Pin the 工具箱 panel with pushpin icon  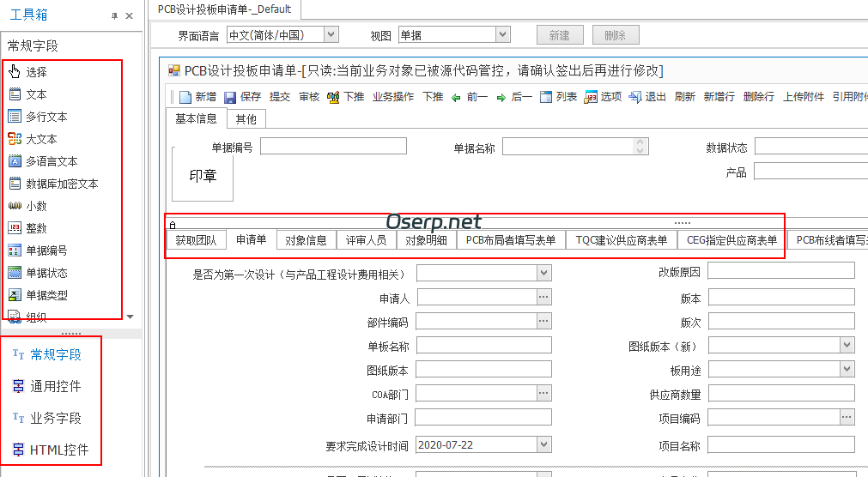[x=114, y=16]
